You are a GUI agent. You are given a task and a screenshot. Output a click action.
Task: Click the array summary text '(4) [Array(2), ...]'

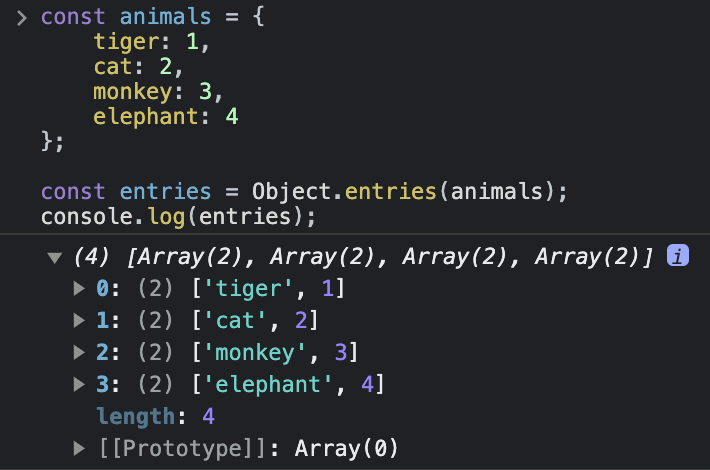(x=363, y=257)
